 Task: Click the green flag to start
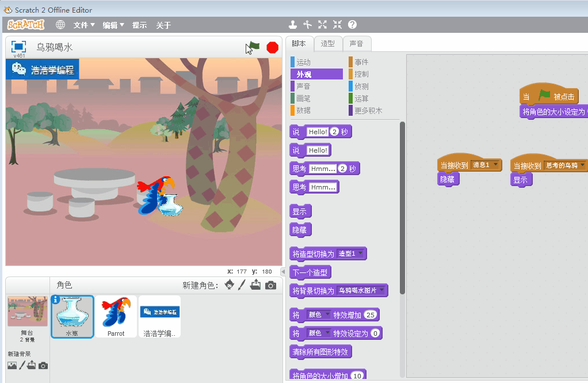coord(253,47)
